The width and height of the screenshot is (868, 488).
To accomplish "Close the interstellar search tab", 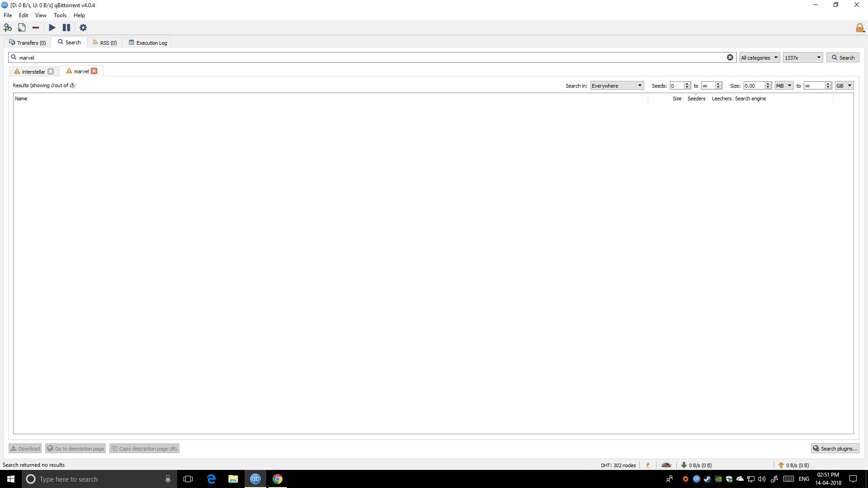I will point(51,71).
